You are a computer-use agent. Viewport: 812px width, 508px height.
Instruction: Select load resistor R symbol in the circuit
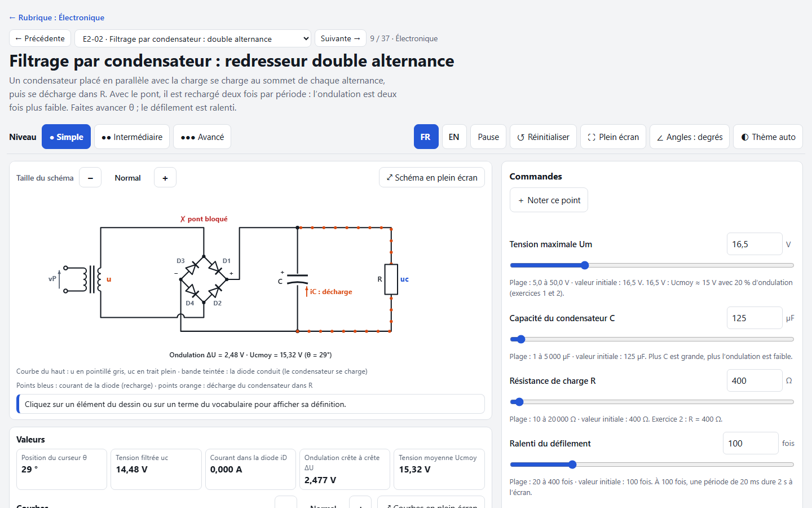[x=391, y=279]
